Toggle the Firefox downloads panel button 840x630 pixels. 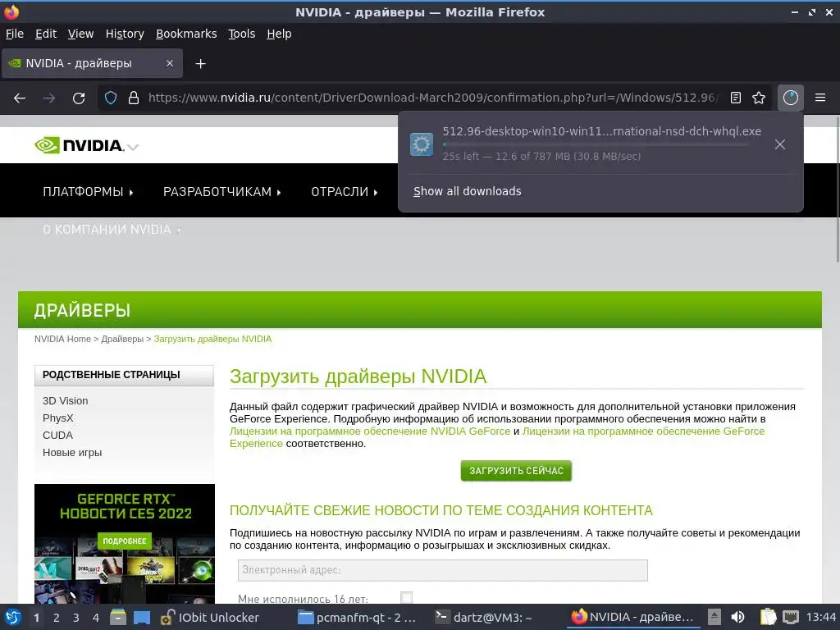791,98
